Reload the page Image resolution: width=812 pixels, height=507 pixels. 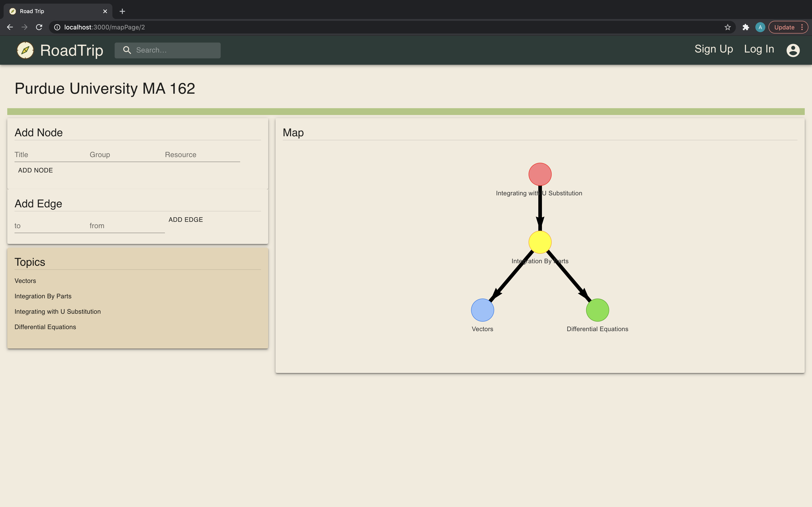pos(39,27)
